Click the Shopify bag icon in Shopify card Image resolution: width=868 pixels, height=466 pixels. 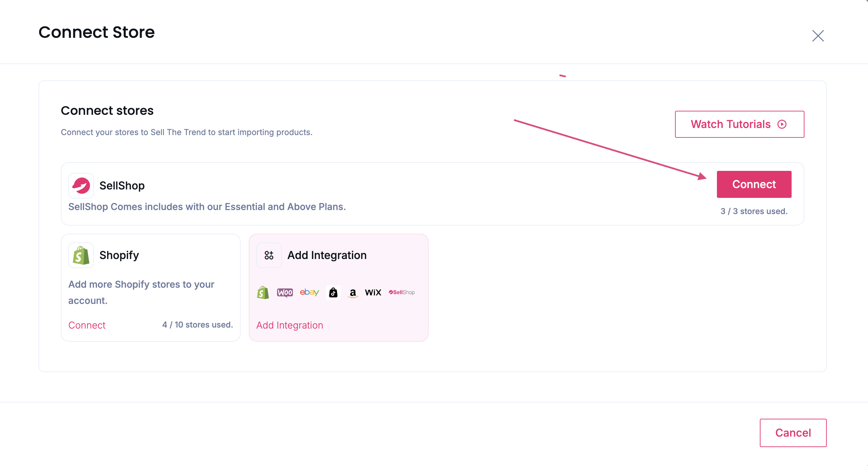(x=81, y=255)
